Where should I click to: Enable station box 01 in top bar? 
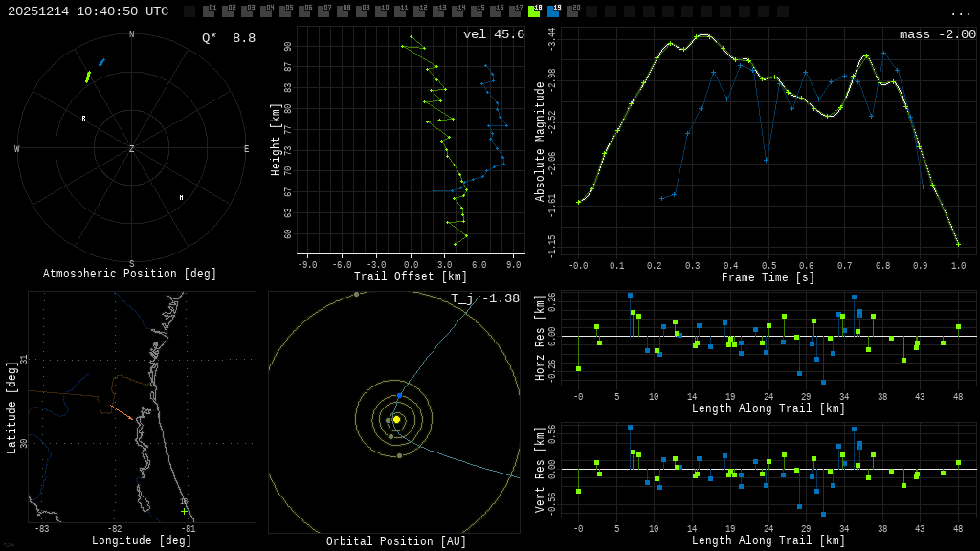(x=209, y=11)
